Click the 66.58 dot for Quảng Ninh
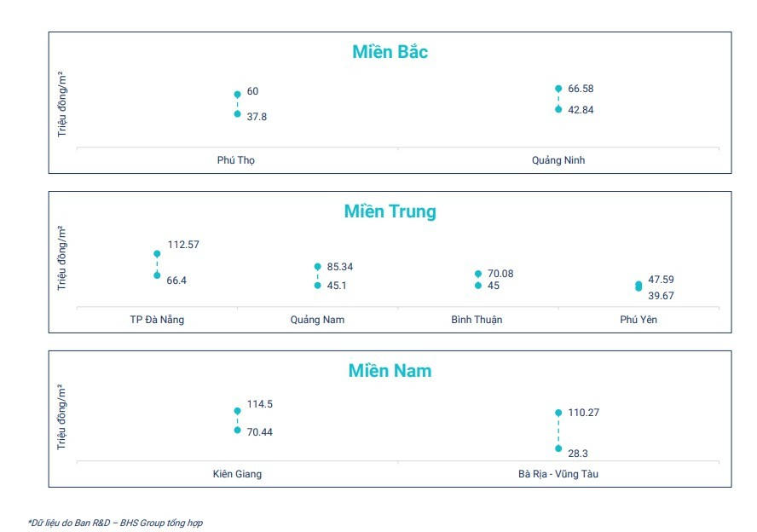Screen dimensions: 757x532 coord(558,88)
